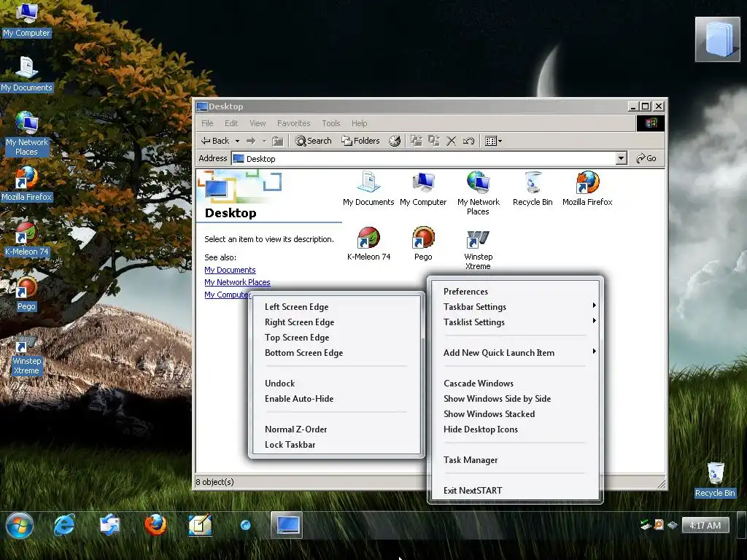Toggle the Folders pane button
The width and height of the screenshot is (747, 560).
pos(360,141)
